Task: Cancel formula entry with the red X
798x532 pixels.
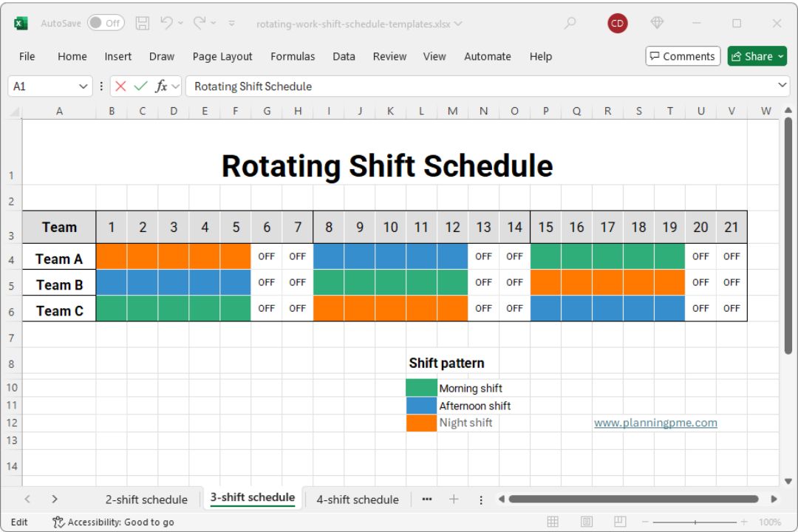Action: [121, 86]
